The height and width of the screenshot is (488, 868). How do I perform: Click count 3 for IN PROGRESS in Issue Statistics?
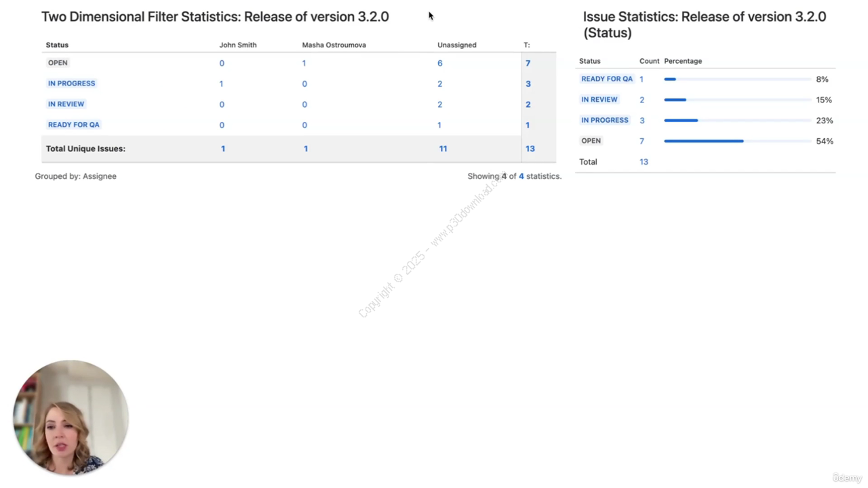pyautogui.click(x=642, y=121)
